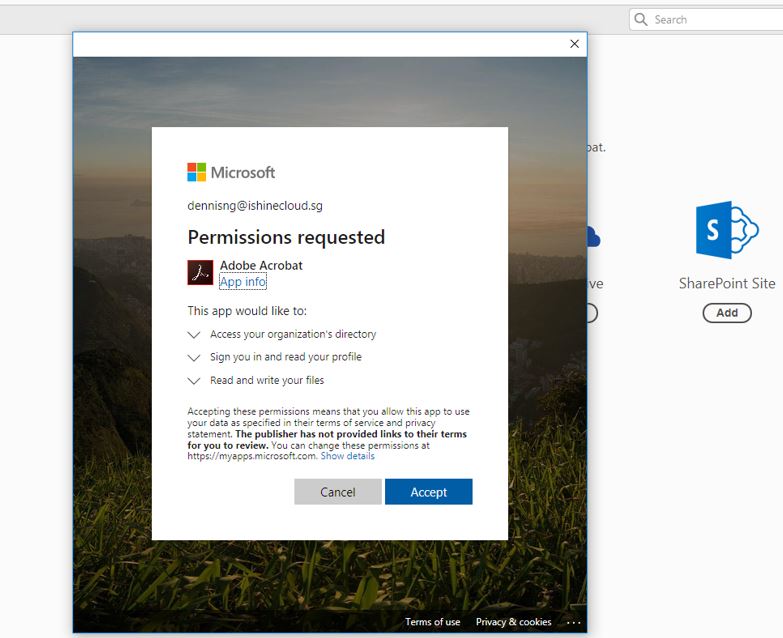Click the Adobe Acrobat app icon
Viewport: 783px width, 638px height.
tap(200, 273)
